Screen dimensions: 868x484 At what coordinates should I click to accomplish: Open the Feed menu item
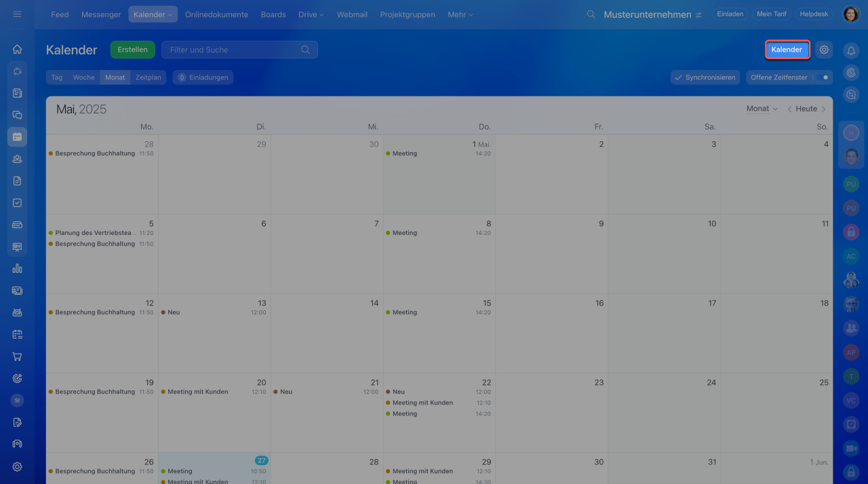pos(60,14)
